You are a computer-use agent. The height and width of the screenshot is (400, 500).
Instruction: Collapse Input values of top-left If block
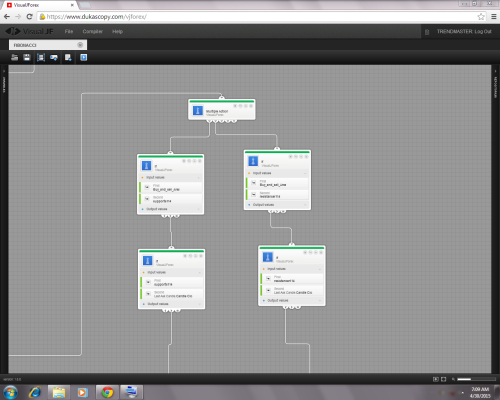coord(170,177)
